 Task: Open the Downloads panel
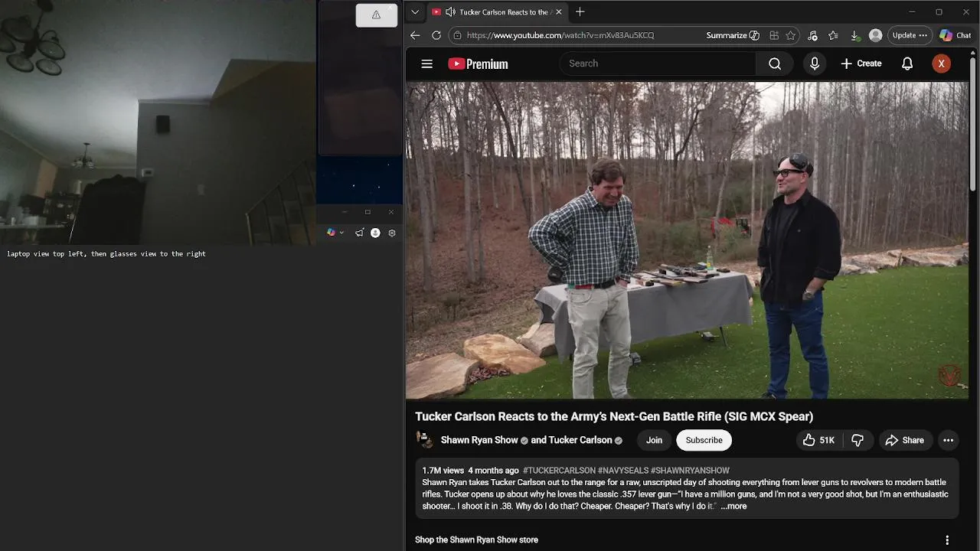click(854, 35)
